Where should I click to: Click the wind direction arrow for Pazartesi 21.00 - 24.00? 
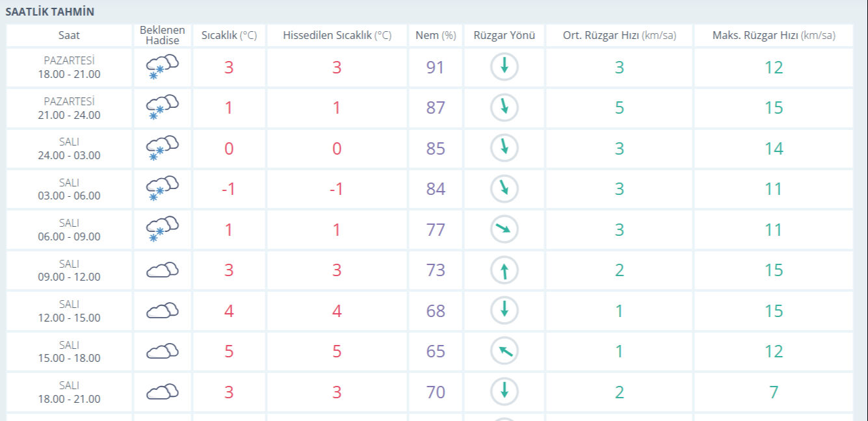[504, 108]
